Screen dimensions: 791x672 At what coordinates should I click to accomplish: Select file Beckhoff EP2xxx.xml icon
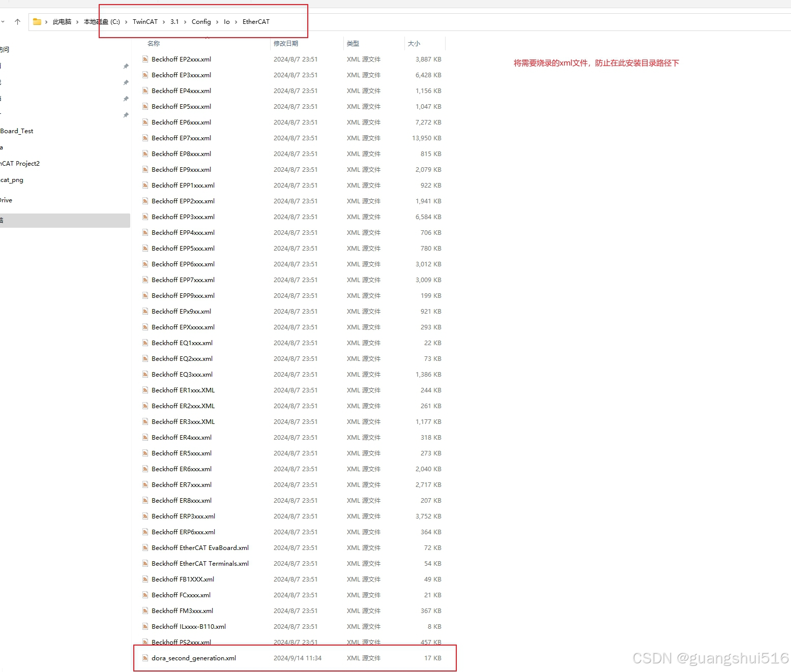pyautogui.click(x=145, y=59)
